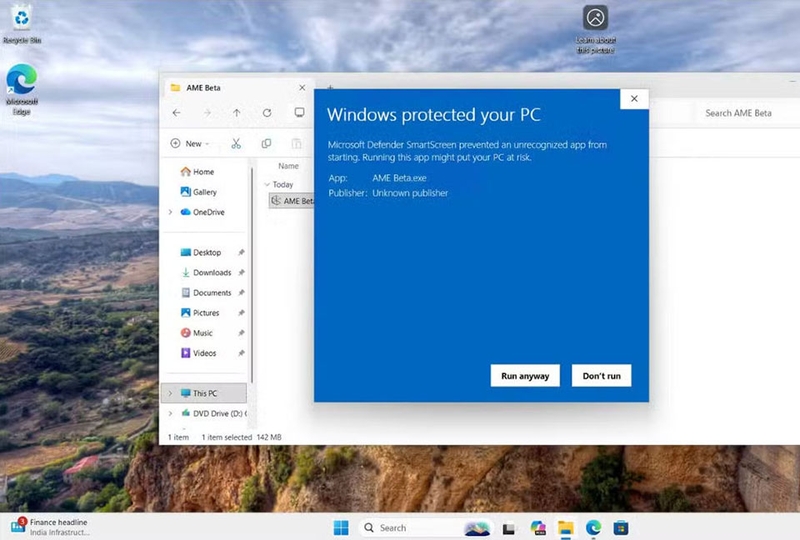Open the Windows Start menu
The width and height of the screenshot is (800, 540).
pos(341,528)
